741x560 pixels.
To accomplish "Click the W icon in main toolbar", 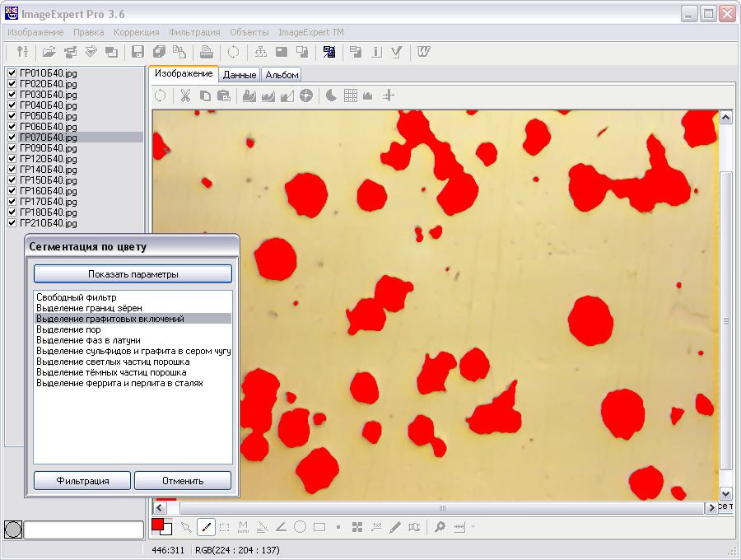I will tap(424, 52).
